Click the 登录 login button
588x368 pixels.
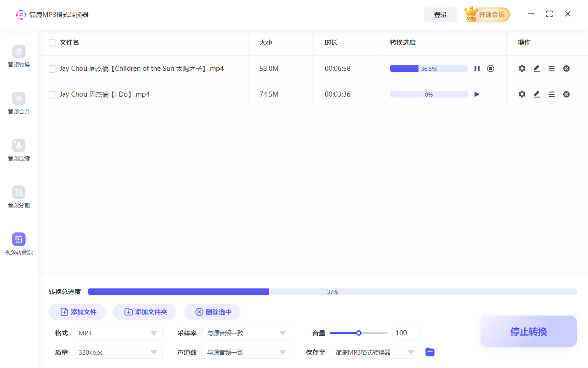tap(441, 15)
